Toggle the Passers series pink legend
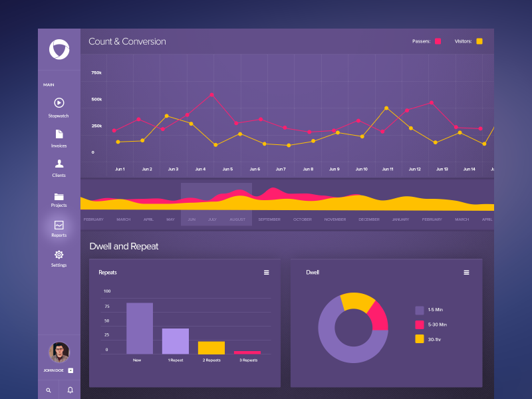The image size is (532, 399). pyautogui.click(x=438, y=41)
